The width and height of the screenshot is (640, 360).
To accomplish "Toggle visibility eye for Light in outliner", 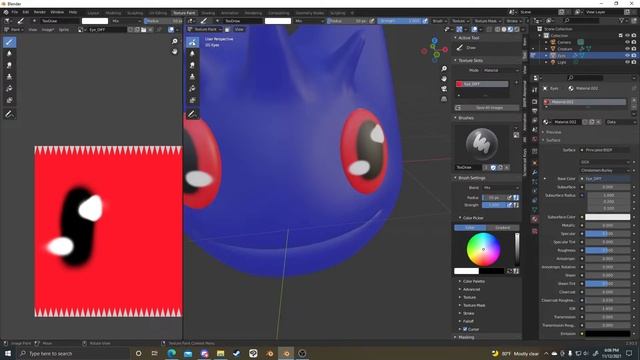I will [x=627, y=62].
